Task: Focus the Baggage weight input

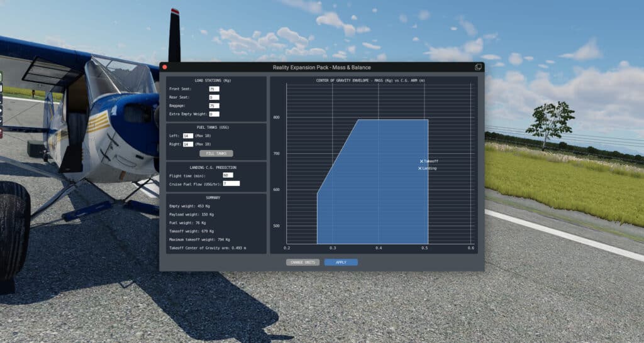Action: click(214, 106)
